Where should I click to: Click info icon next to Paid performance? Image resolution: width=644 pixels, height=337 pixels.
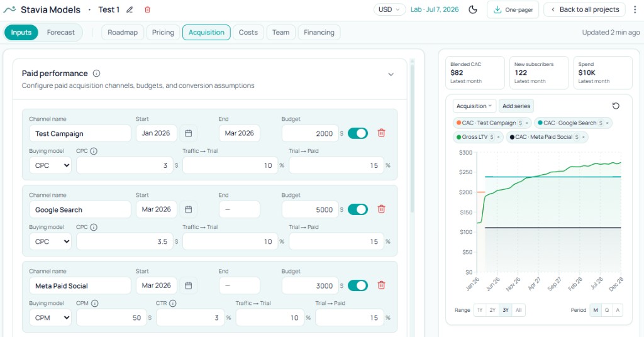(x=96, y=74)
